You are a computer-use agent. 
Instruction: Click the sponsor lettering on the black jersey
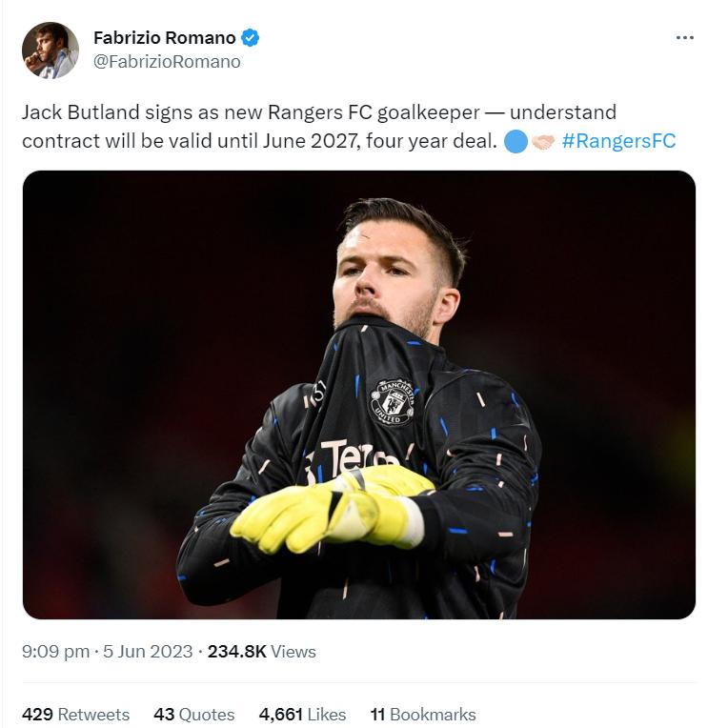point(354,458)
